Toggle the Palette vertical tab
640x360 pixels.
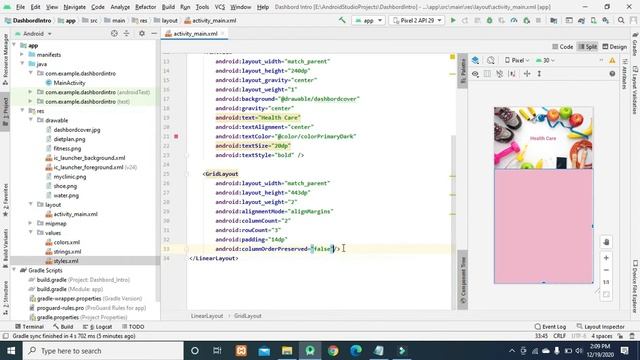coord(462,71)
